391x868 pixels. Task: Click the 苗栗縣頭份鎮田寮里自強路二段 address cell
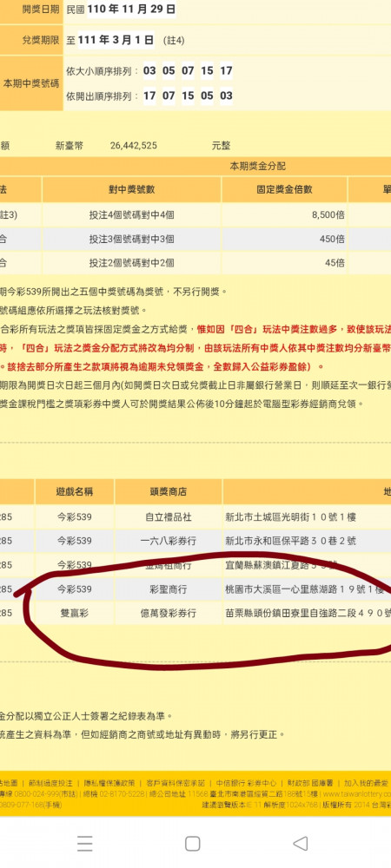click(308, 613)
